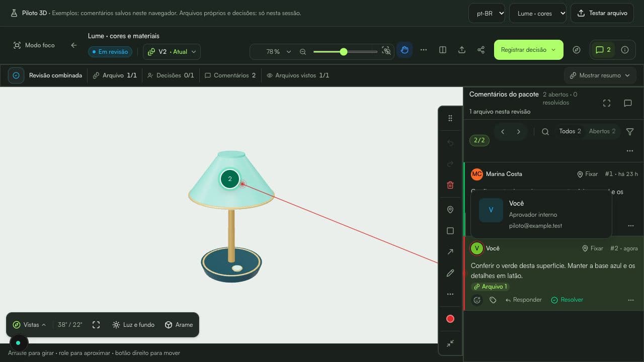Switch to the Abertos 2 comments tab

[x=602, y=131]
